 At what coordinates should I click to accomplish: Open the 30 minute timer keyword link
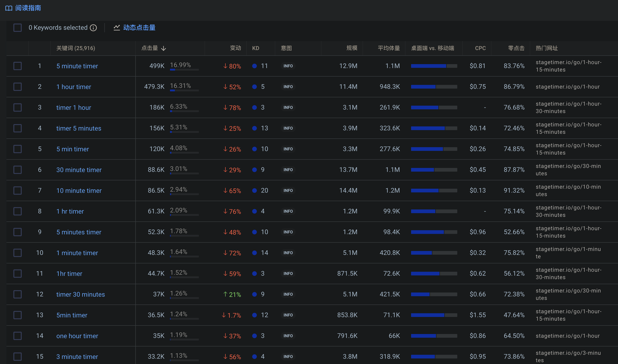[79, 170]
